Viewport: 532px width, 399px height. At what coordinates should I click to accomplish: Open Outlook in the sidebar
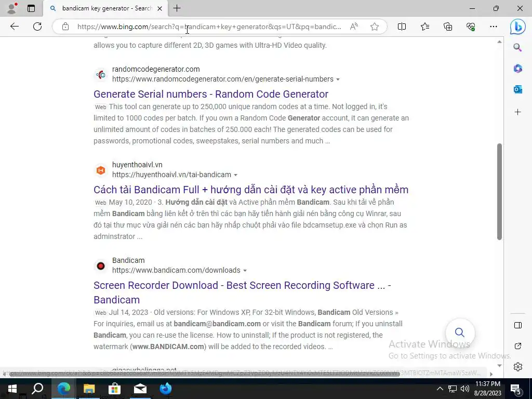click(518, 89)
